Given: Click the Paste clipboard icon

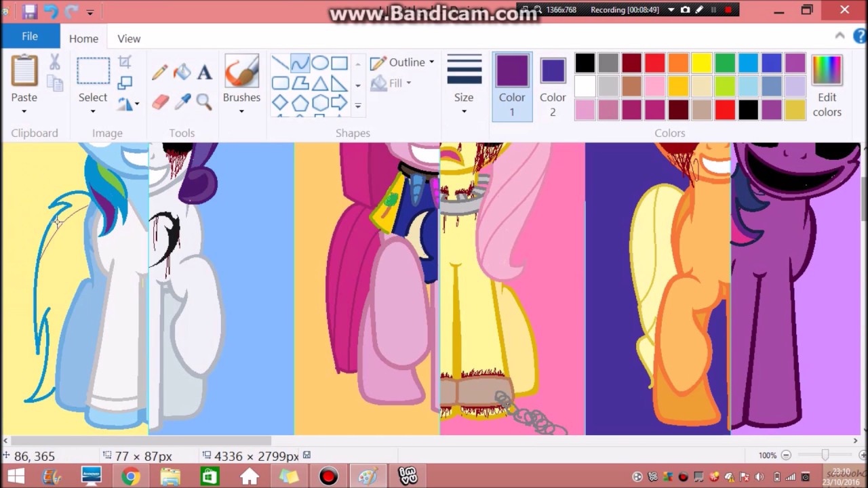Looking at the screenshot, I should pos(24,71).
